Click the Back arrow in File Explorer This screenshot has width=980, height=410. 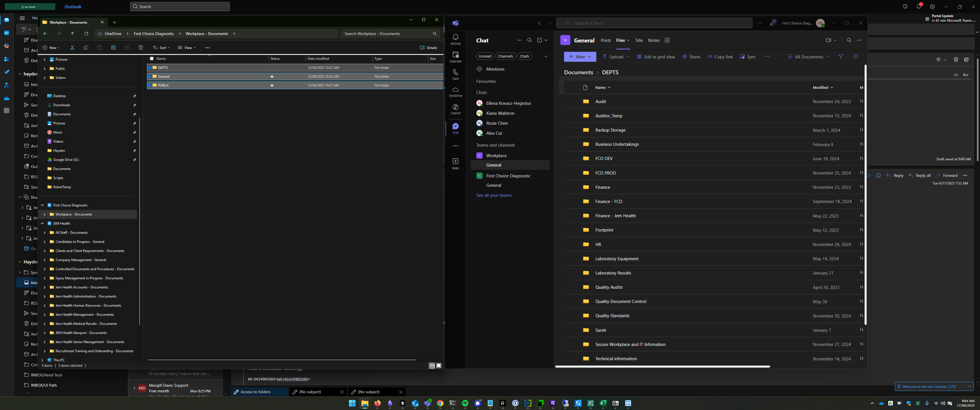[x=45, y=34]
